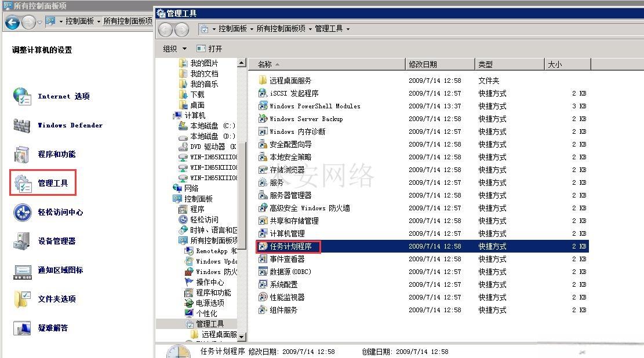Go back in 管理工具 window
The height and width of the screenshot is (358, 644).
[166, 29]
